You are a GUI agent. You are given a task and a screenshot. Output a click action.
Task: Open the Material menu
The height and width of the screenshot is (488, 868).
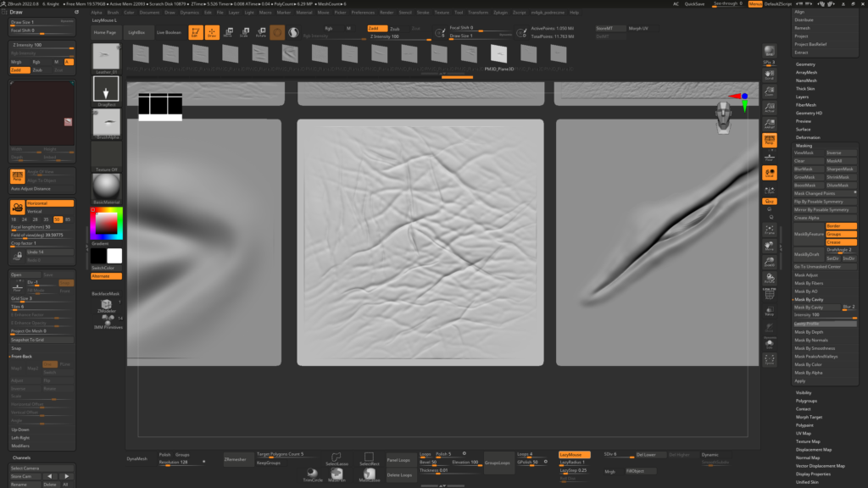304,12
